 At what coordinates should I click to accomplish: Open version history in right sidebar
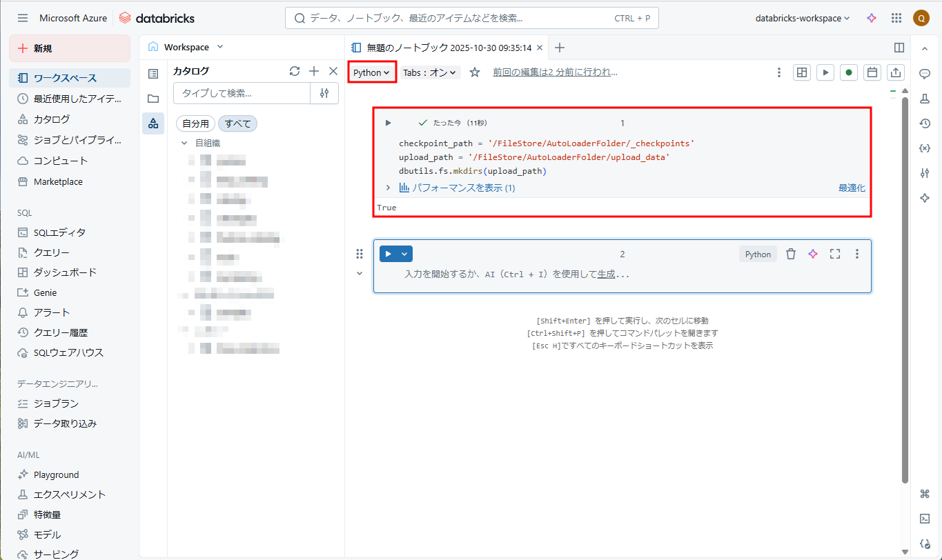[x=925, y=123]
